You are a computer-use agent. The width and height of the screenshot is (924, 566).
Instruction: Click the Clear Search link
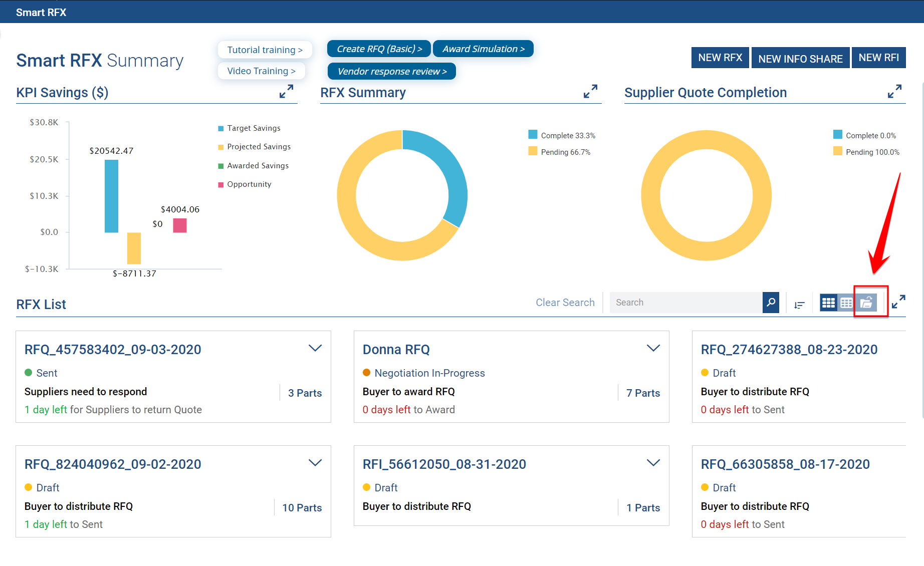[565, 303]
